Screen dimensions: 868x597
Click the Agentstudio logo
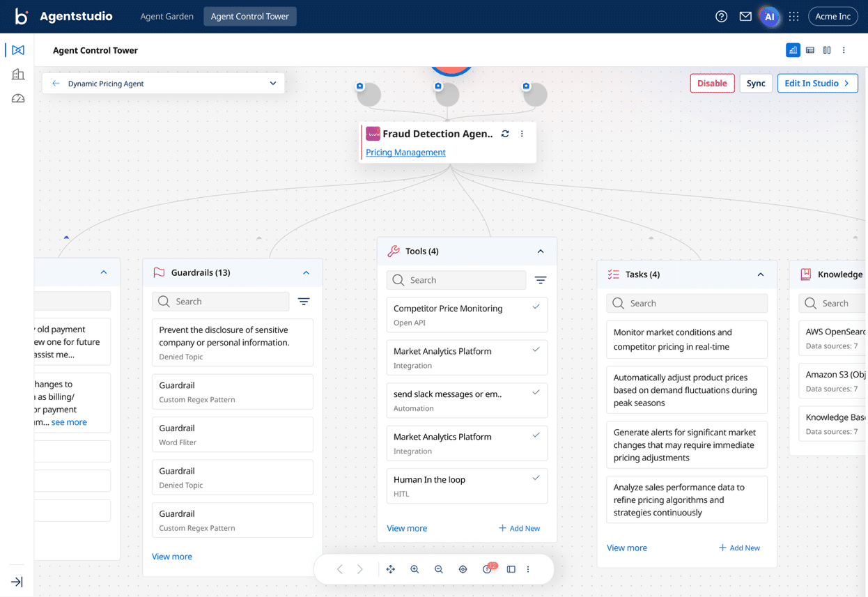(63, 16)
